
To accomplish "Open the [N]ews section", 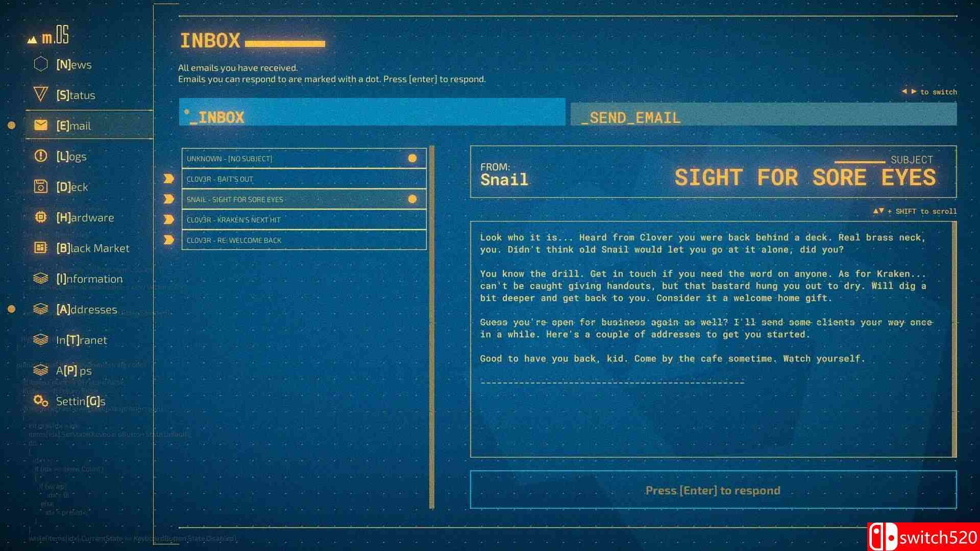I will click(x=72, y=64).
